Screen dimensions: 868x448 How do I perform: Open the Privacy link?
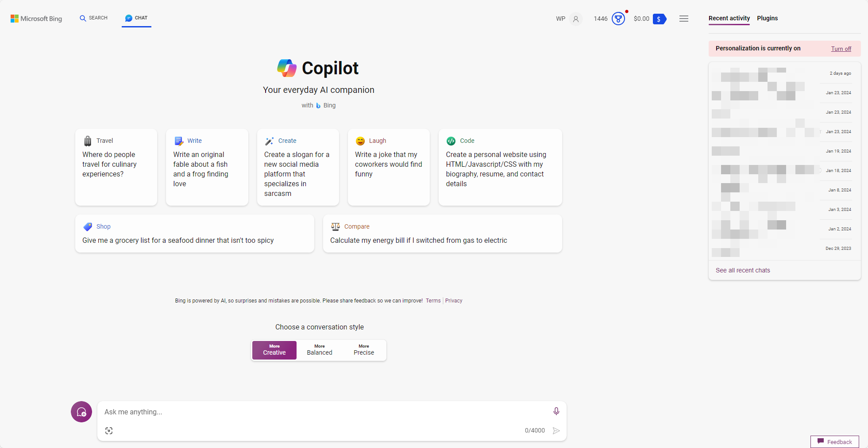point(454,301)
